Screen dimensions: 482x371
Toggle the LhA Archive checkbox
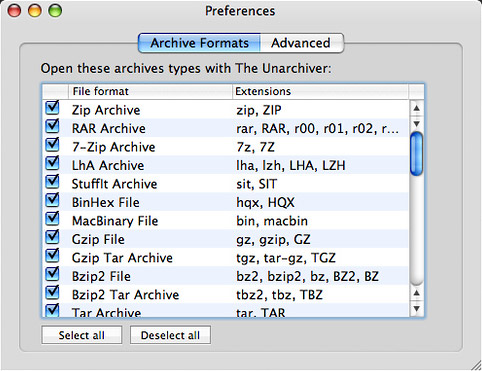[52, 164]
